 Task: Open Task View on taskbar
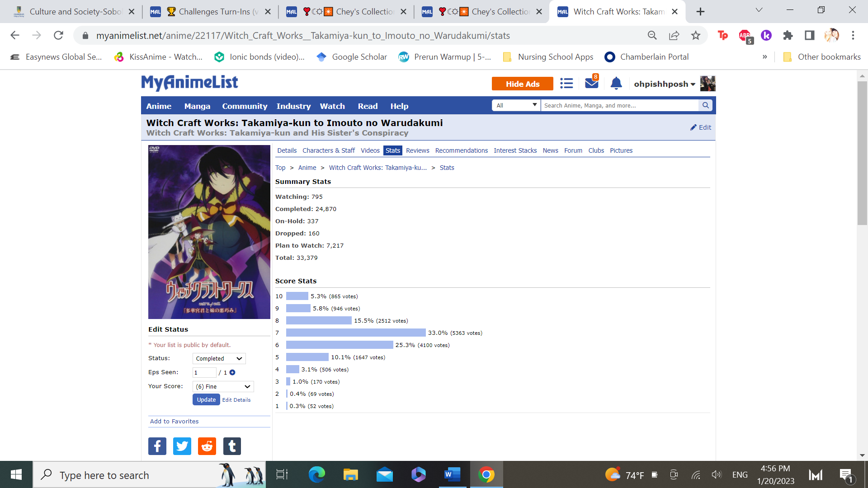[x=282, y=474]
